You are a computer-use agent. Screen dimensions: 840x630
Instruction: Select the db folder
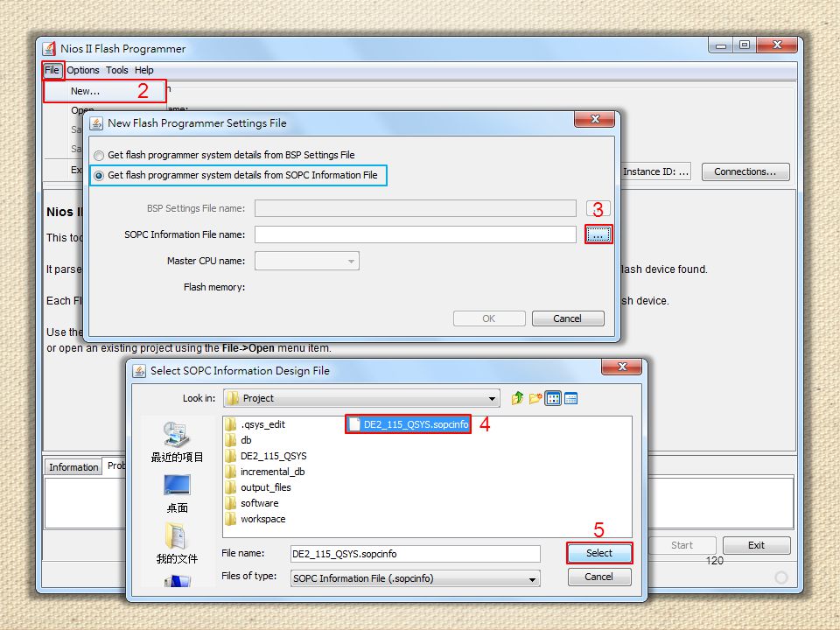pyautogui.click(x=239, y=440)
